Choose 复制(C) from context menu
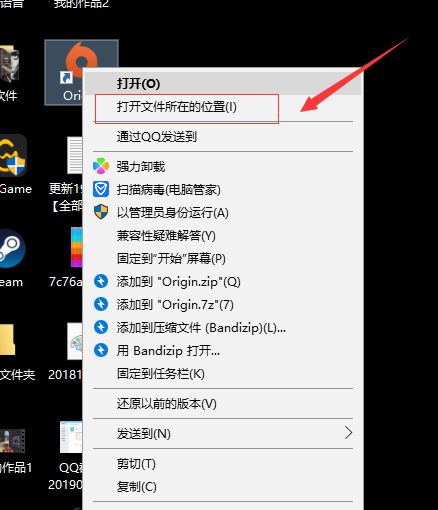The image size is (438, 510). click(223, 487)
